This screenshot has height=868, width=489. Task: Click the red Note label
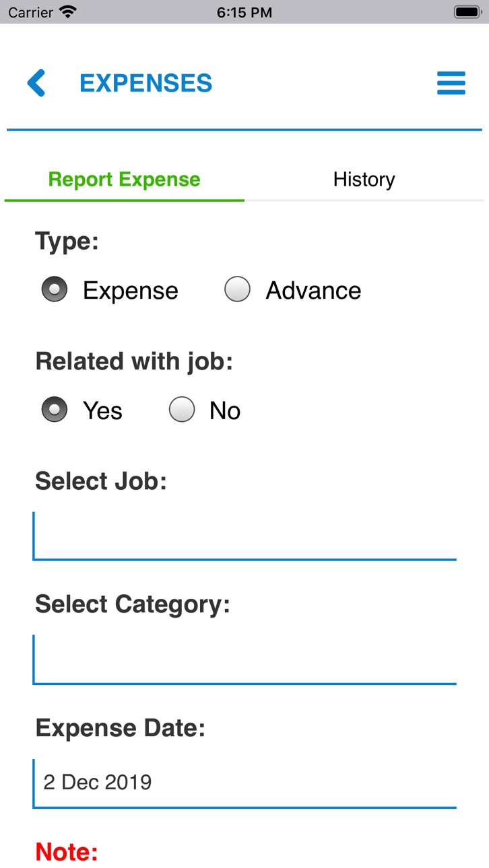(67, 852)
